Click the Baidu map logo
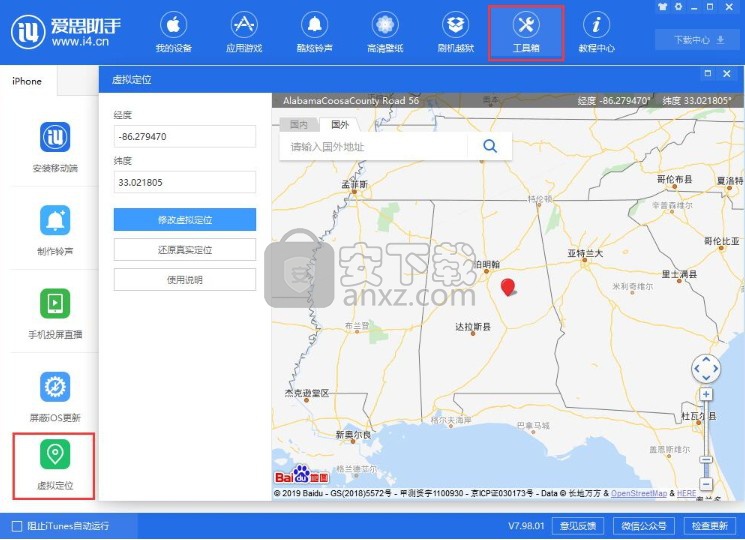This screenshot has width=745, height=540. 302,474
